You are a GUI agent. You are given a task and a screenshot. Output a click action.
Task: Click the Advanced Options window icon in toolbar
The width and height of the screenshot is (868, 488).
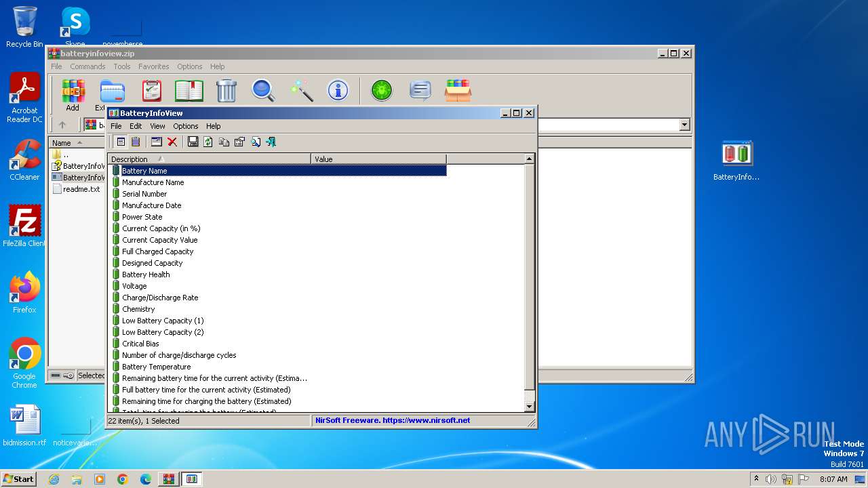tap(157, 142)
